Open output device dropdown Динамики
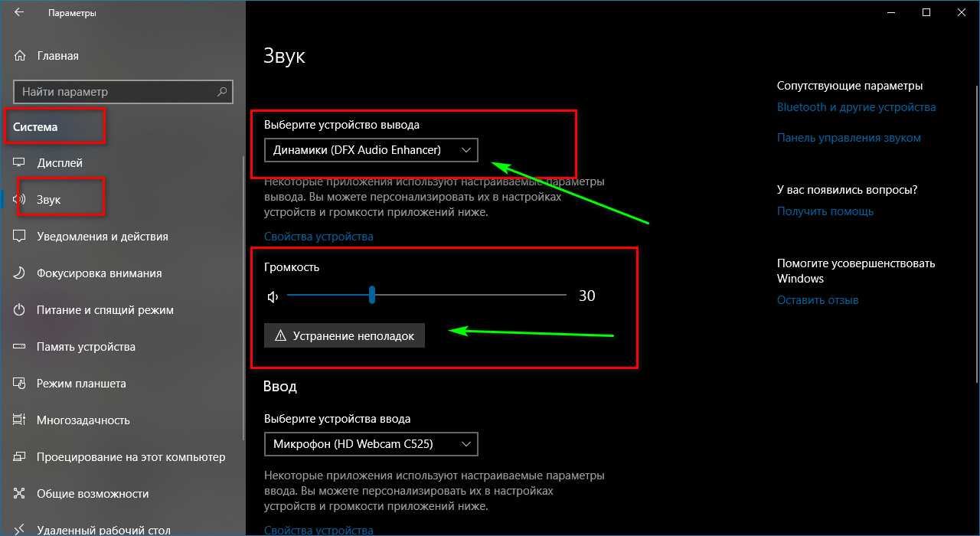The width and height of the screenshot is (980, 536). [x=371, y=150]
